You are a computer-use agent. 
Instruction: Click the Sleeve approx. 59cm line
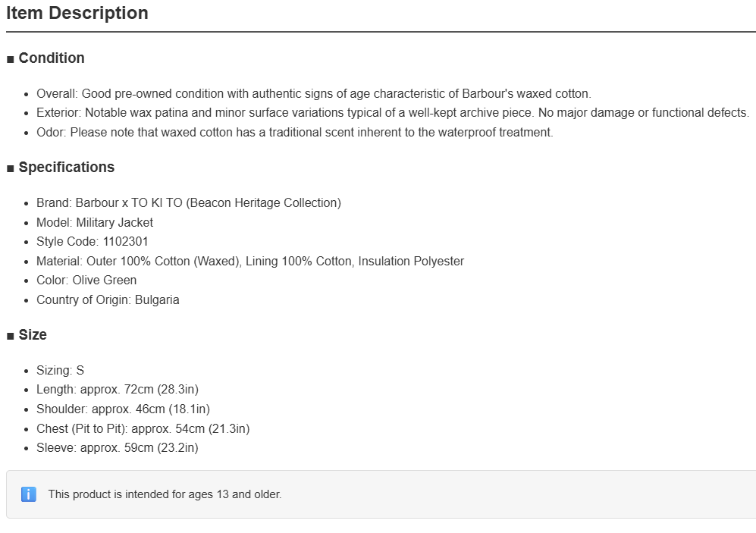(118, 447)
